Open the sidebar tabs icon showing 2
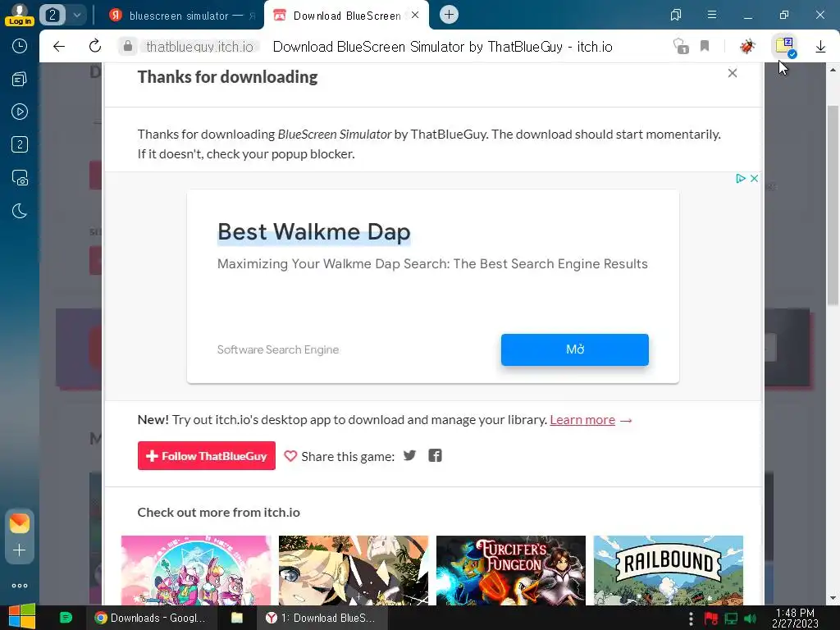Viewport: 840px width, 630px height. coord(20,144)
